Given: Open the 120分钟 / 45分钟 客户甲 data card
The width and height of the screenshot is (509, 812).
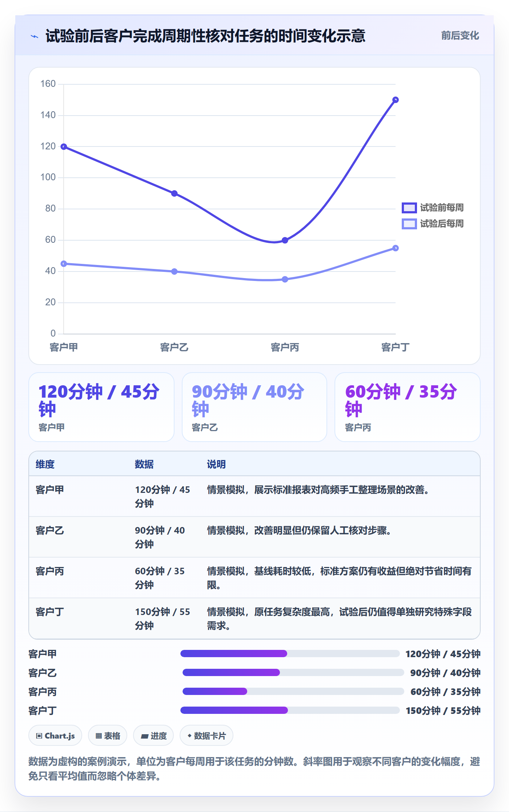Looking at the screenshot, I should point(101,407).
